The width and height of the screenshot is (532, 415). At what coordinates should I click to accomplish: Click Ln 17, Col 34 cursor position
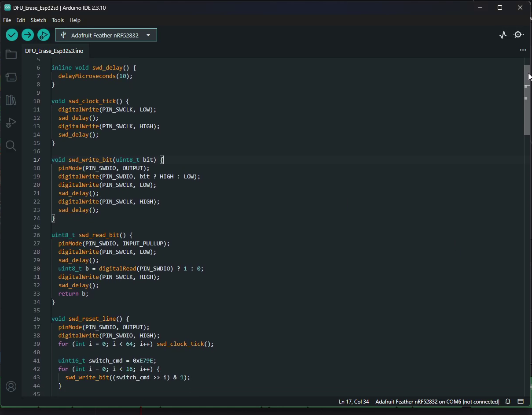click(354, 402)
